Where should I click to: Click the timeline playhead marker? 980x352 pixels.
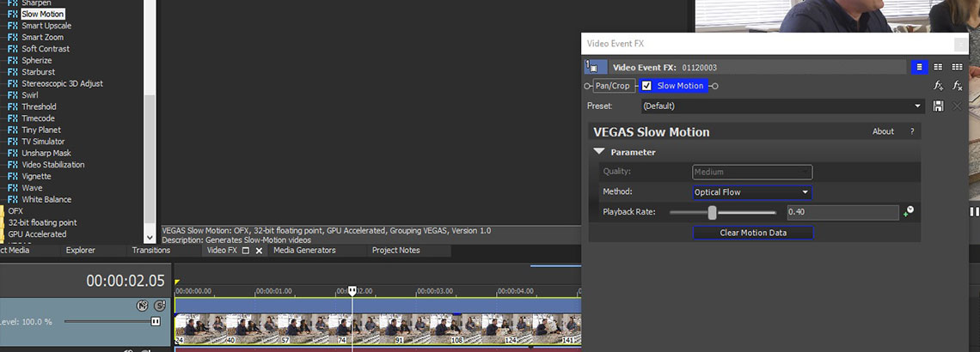(x=352, y=291)
